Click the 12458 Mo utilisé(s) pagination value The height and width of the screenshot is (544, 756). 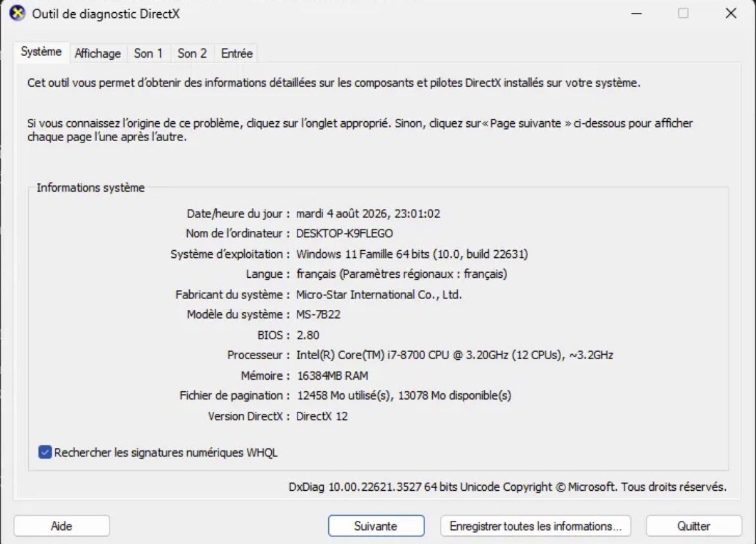[404, 395]
